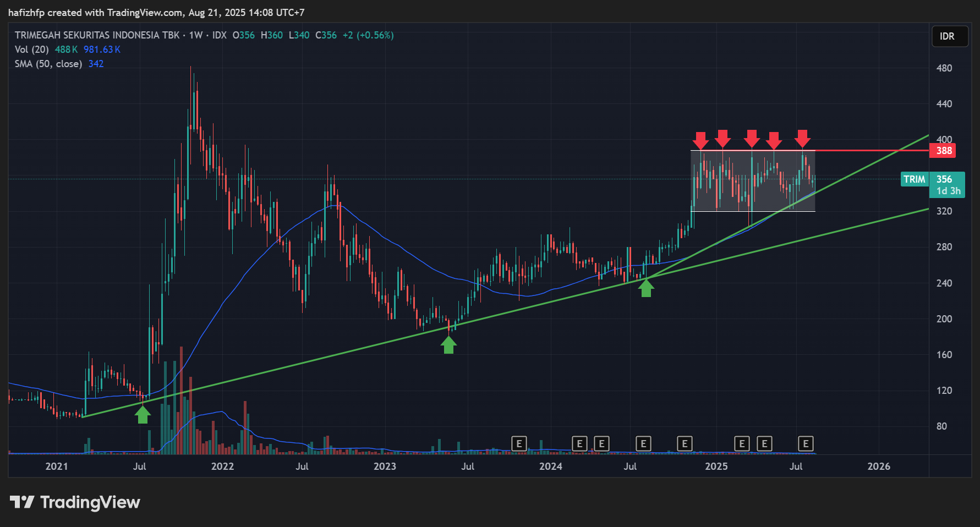980x527 pixels.
Task: Click the '120' price axis label
Action: click(x=944, y=391)
